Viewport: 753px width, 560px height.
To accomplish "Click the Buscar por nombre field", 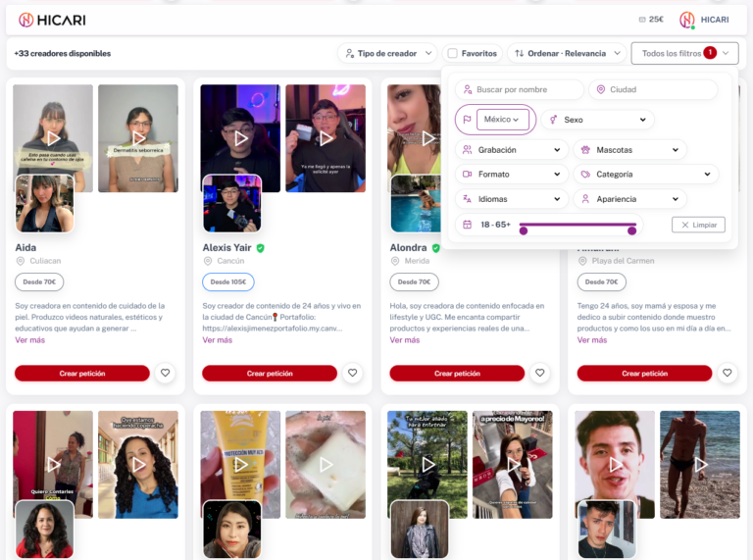I will [x=520, y=89].
